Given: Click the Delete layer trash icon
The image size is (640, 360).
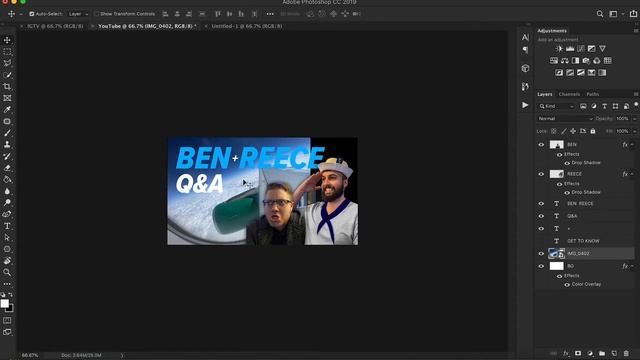Looking at the screenshot, I should pyautogui.click(x=626, y=353).
